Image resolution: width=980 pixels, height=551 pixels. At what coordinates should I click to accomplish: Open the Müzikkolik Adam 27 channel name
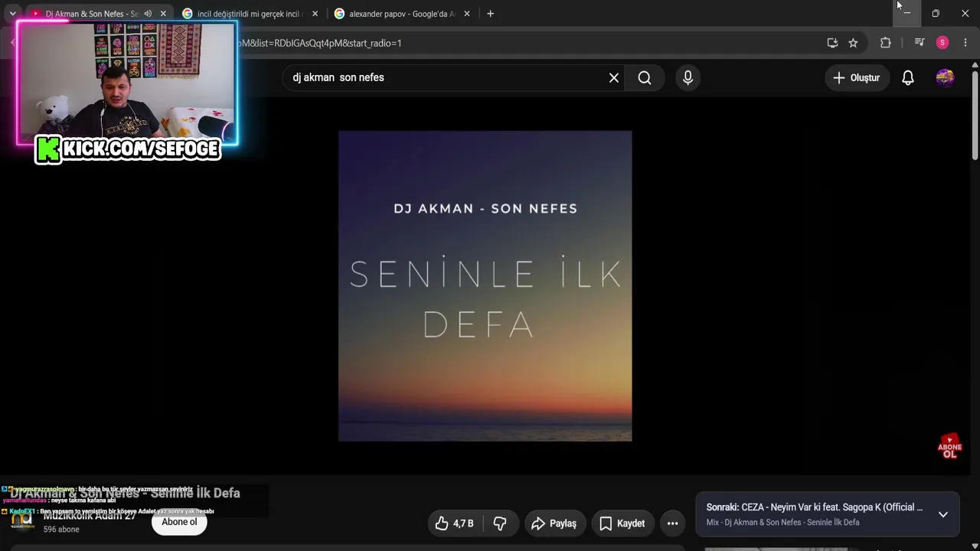90,516
